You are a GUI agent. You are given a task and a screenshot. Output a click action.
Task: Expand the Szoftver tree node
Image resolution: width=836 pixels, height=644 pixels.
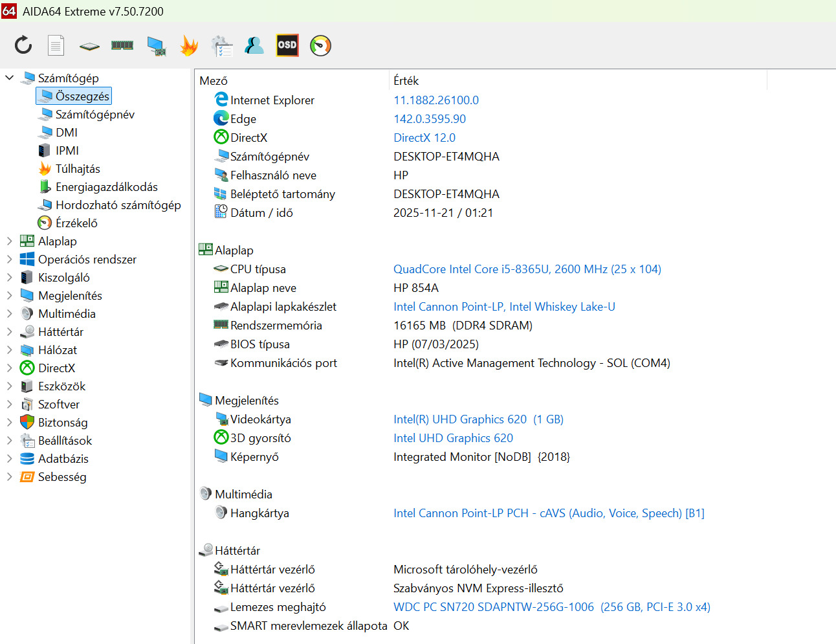pyautogui.click(x=9, y=404)
